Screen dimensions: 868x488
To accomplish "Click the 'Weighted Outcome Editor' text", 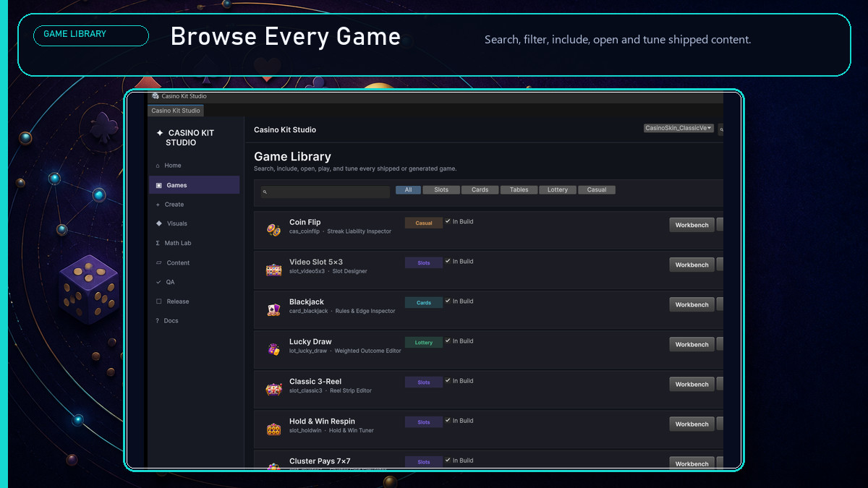I will tap(367, 351).
